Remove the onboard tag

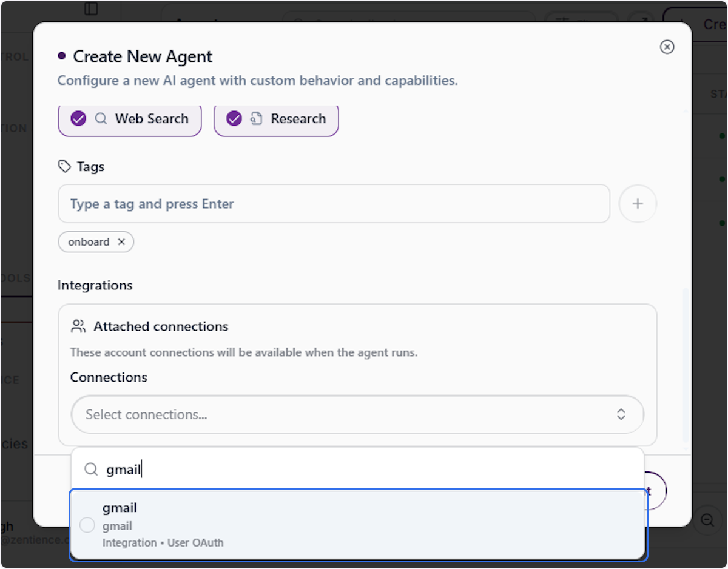point(121,242)
